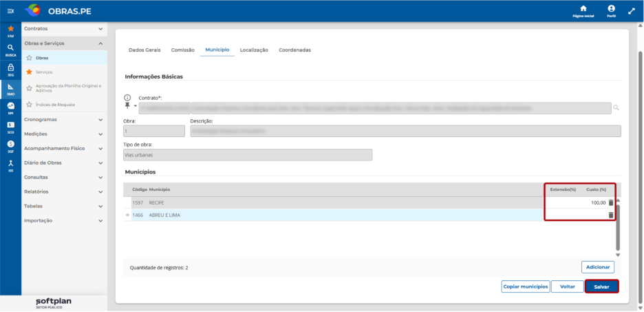Search contracts with the magnifier icon

pyautogui.click(x=616, y=107)
